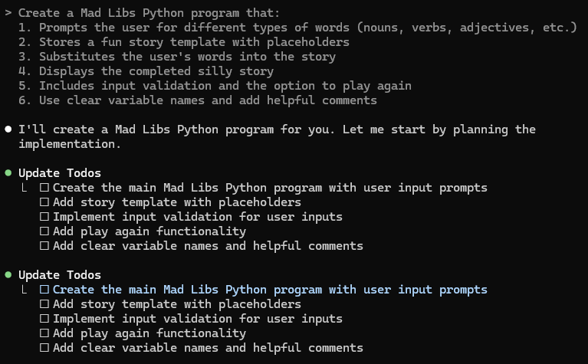Viewport: 588px width, 364px height.
Task: Tick the blue highlighted "Create the main" checkbox
Action: (x=44, y=290)
